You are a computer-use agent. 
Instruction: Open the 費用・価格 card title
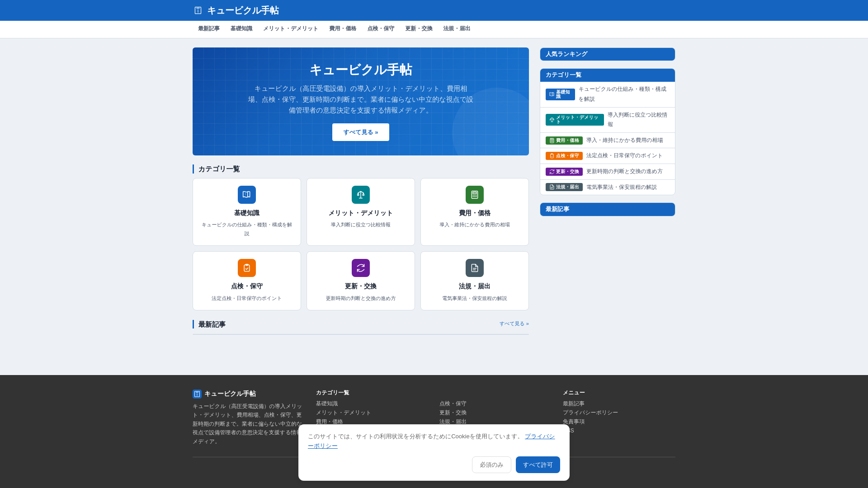pyautogui.click(x=475, y=213)
